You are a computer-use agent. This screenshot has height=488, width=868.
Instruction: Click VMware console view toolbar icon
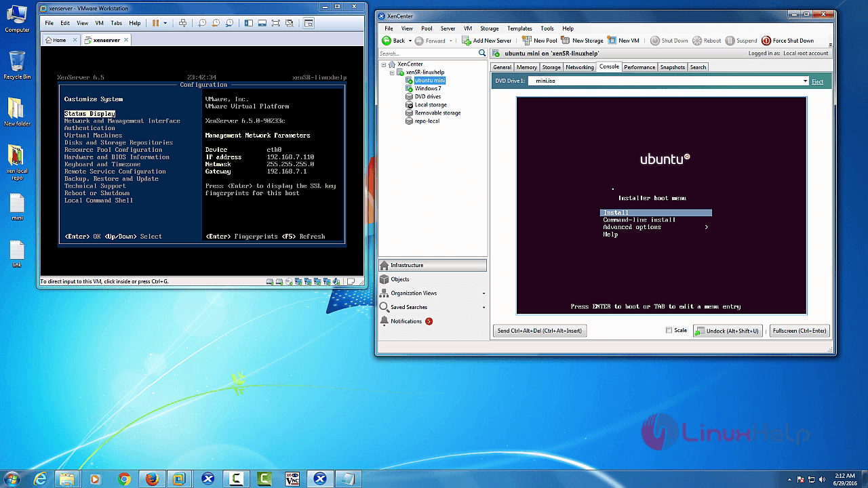[309, 23]
